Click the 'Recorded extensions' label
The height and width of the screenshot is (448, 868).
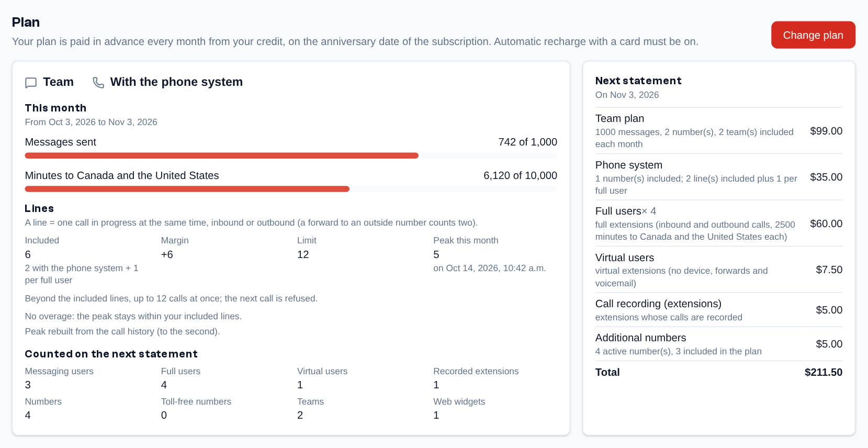(x=476, y=371)
